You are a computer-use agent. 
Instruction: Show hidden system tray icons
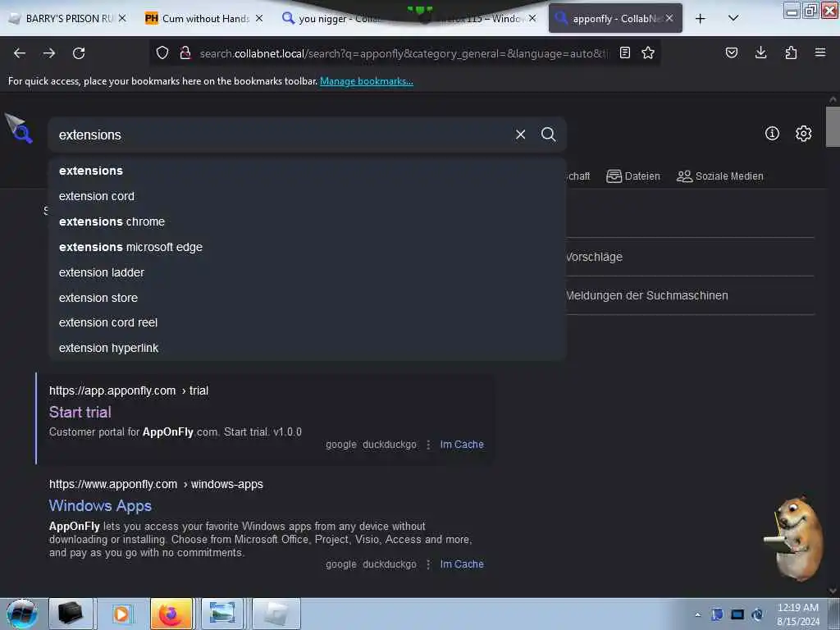[x=697, y=614]
